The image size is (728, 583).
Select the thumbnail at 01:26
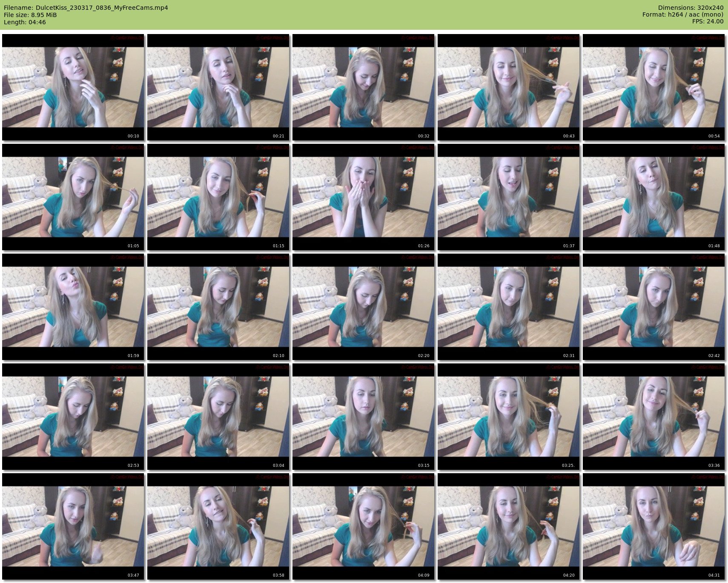pyautogui.click(x=363, y=197)
